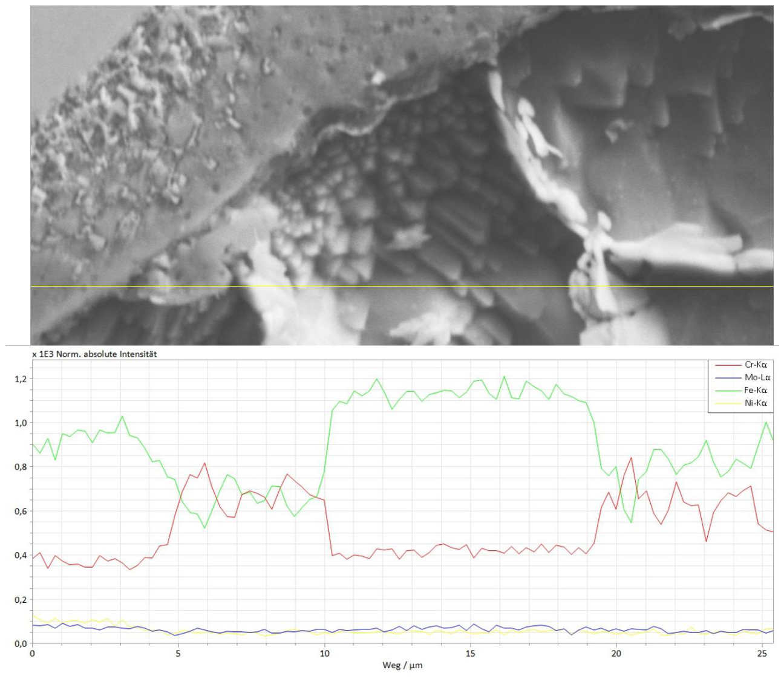Click the y-axis tick label 1,2
Viewport: 784px width, 679px height.
pos(20,379)
